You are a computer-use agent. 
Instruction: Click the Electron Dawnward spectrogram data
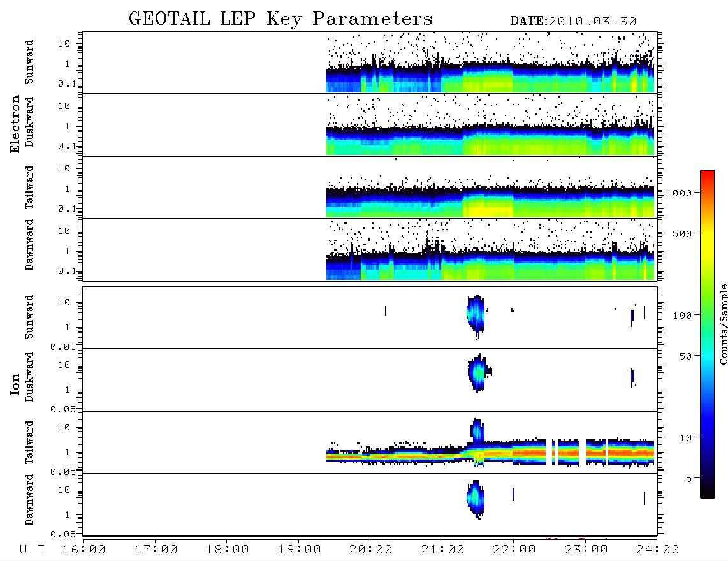click(x=490, y=266)
